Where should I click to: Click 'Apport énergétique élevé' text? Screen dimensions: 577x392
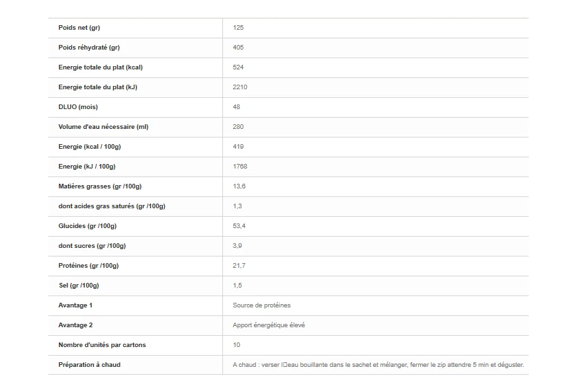click(269, 325)
